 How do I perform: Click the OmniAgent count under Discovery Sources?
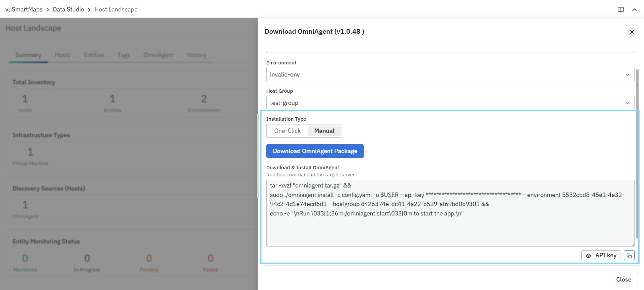pos(25,205)
